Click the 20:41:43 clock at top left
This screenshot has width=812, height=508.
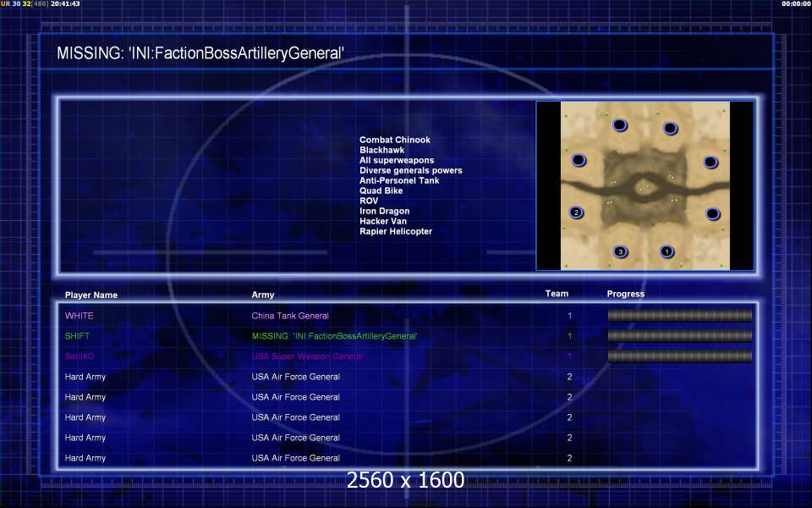65,4
